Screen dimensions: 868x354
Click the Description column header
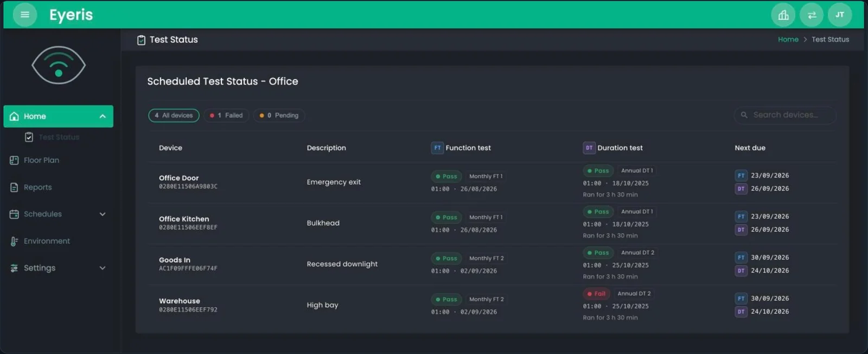[x=326, y=148]
